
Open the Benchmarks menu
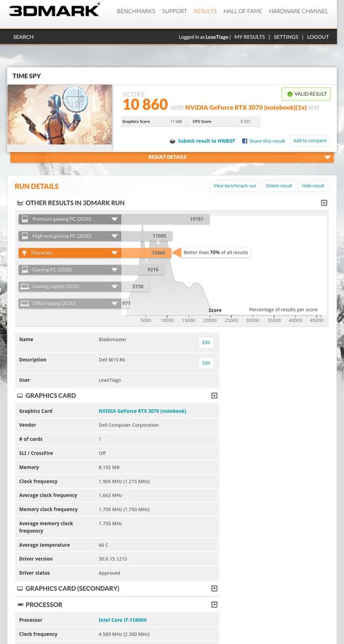click(x=136, y=11)
